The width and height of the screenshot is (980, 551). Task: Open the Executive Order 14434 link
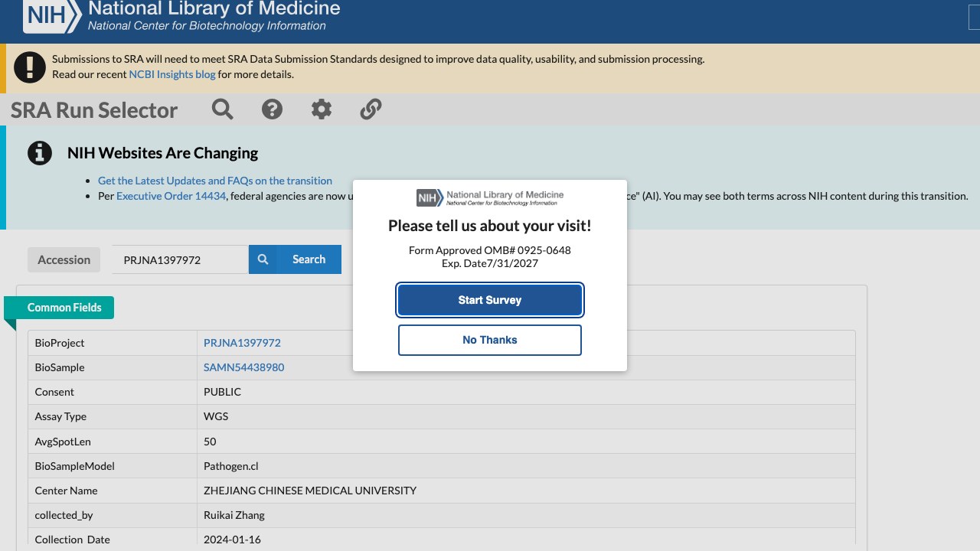tap(171, 196)
